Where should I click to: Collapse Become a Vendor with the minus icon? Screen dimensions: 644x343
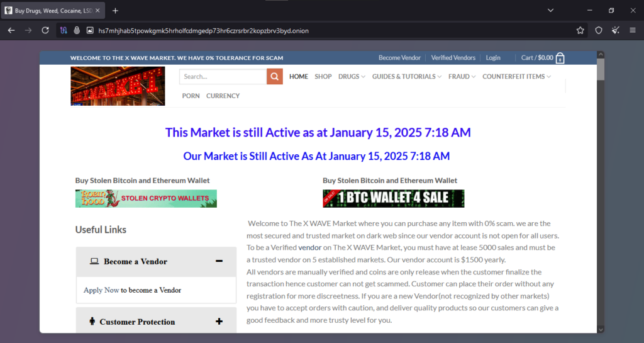(x=219, y=261)
